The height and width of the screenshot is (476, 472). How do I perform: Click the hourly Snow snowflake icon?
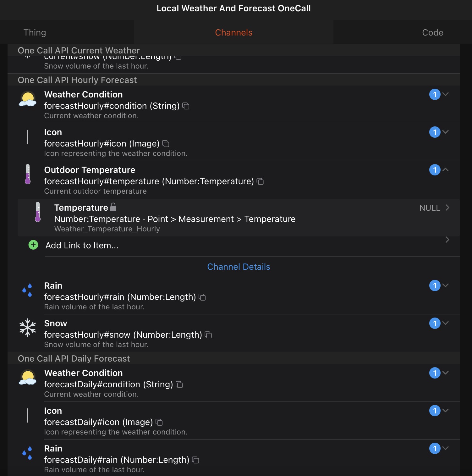click(x=28, y=328)
